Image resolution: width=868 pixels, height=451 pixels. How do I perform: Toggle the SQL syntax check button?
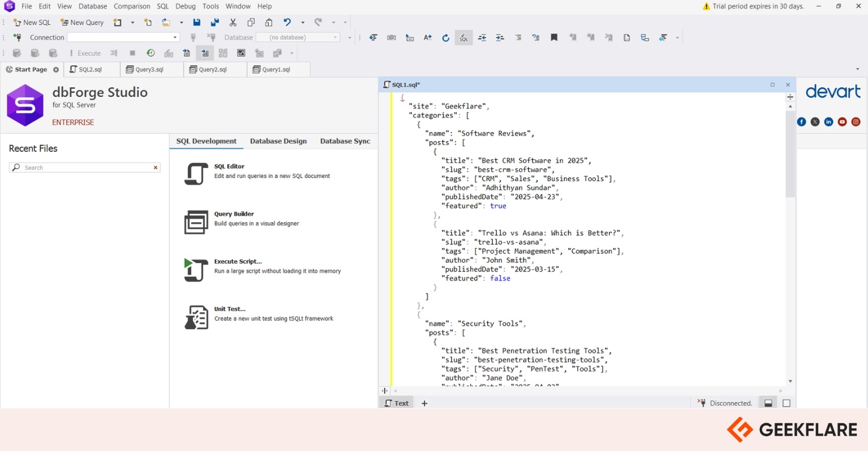coord(463,37)
